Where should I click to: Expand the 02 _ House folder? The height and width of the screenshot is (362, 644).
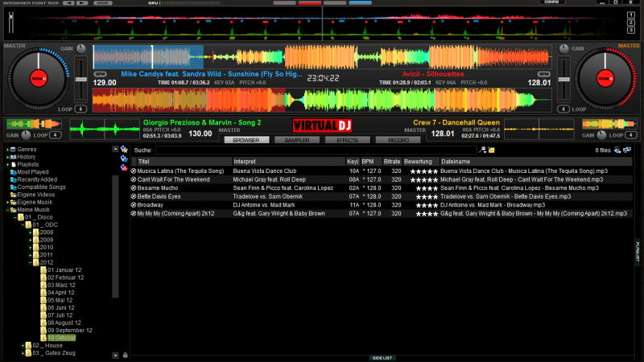23,346
